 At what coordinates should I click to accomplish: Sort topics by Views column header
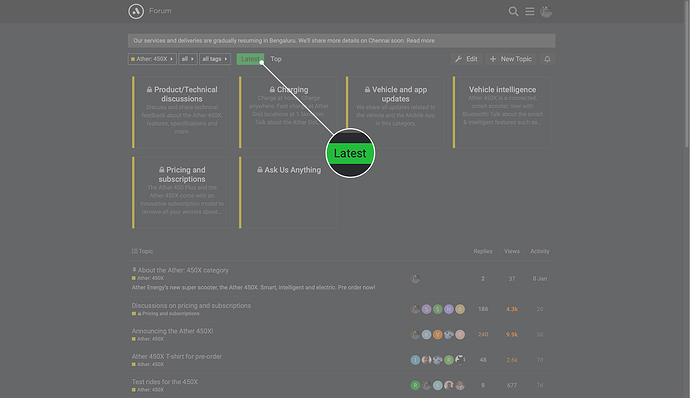coord(512,251)
